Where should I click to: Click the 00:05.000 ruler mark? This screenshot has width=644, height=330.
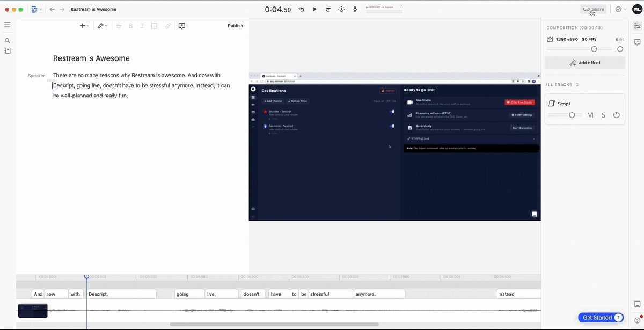tap(148, 277)
